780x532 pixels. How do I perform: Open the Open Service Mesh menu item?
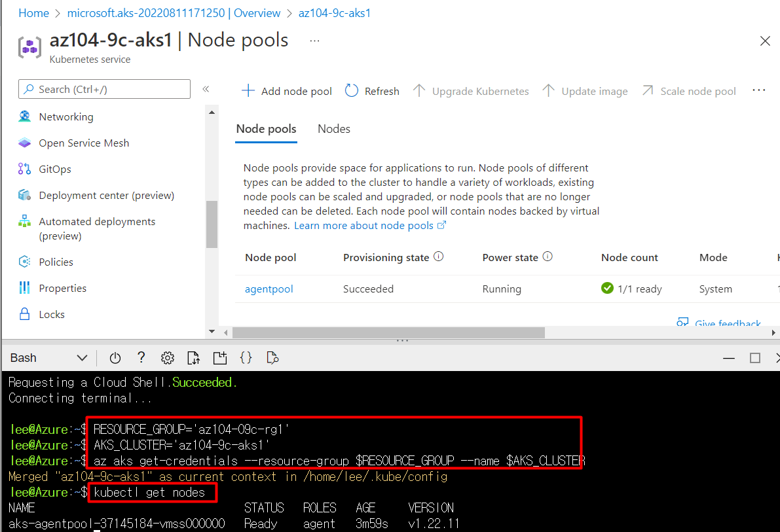84,143
